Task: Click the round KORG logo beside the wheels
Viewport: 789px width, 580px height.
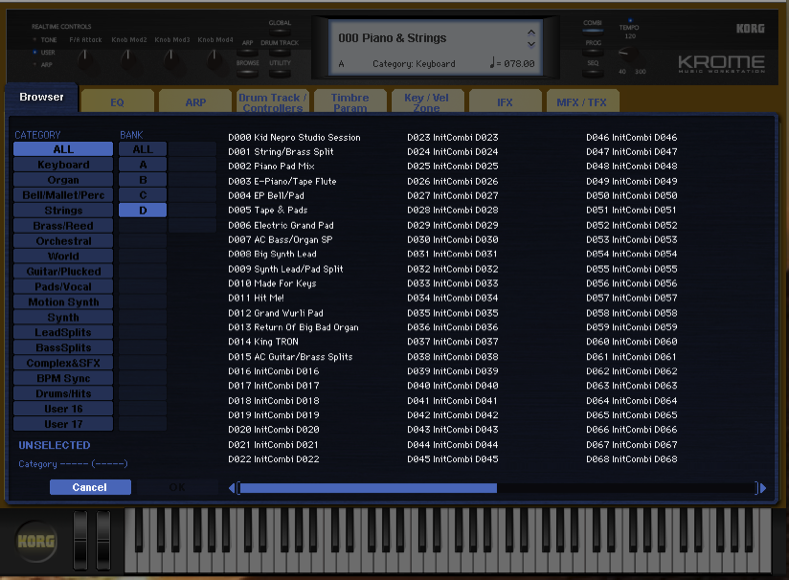Action: (x=36, y=541)
